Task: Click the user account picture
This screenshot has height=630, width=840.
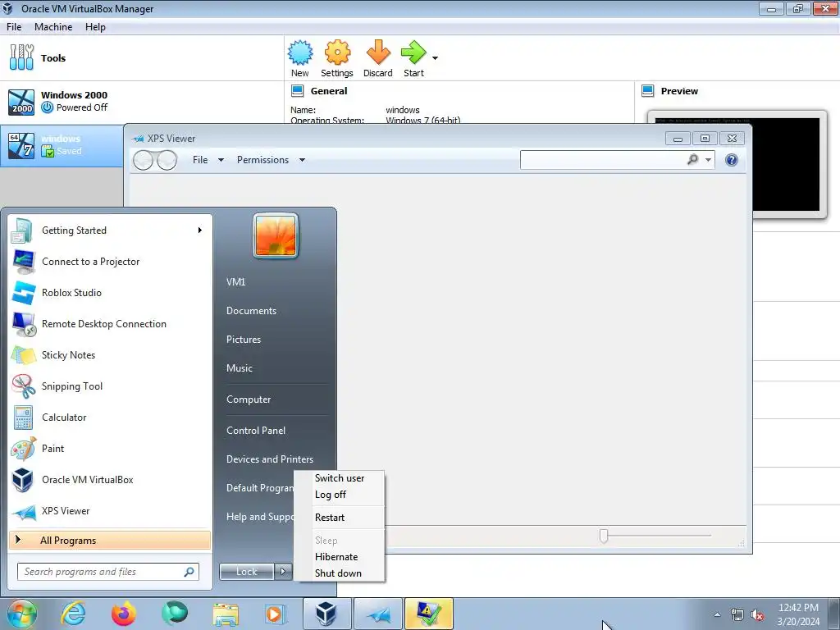Action: click(x=276, y=235)
